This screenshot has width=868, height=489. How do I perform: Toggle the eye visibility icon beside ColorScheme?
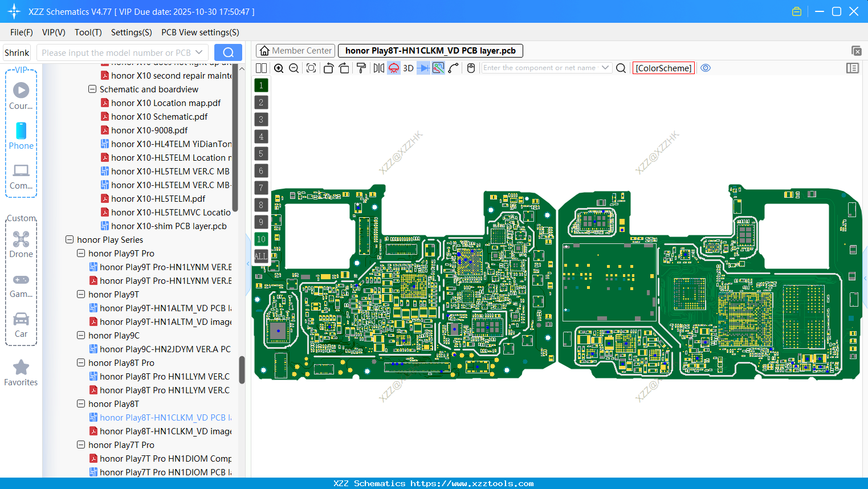(706, 68)
